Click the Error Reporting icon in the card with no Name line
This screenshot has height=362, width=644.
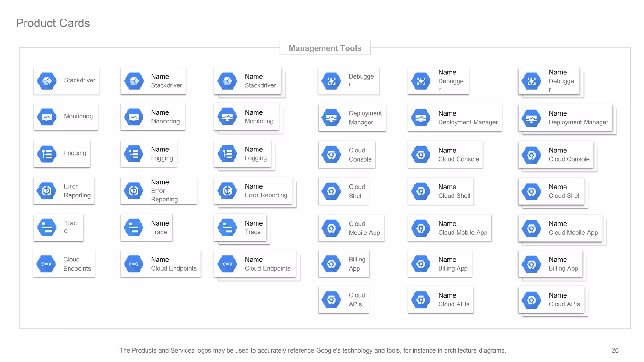click(47, 190)
